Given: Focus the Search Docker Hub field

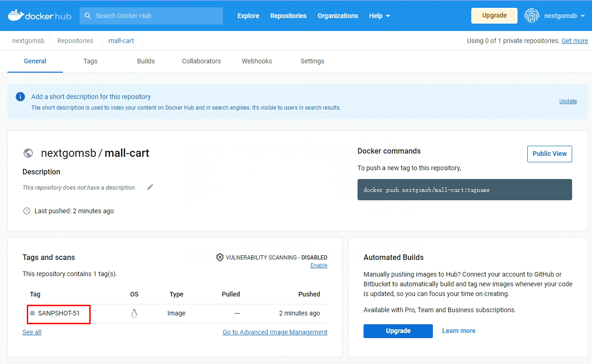Looking at the screenshot, I should [x=151, y=16].
